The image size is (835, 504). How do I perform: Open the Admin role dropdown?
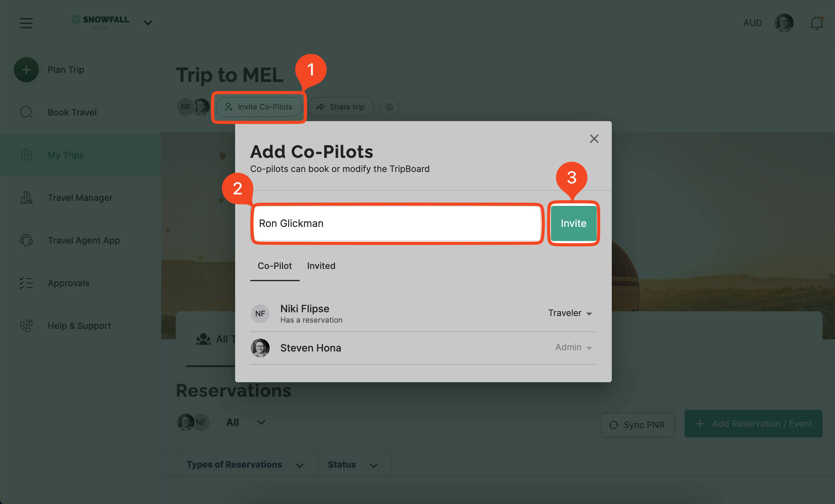pyautogui.click(x=574, y=347)
